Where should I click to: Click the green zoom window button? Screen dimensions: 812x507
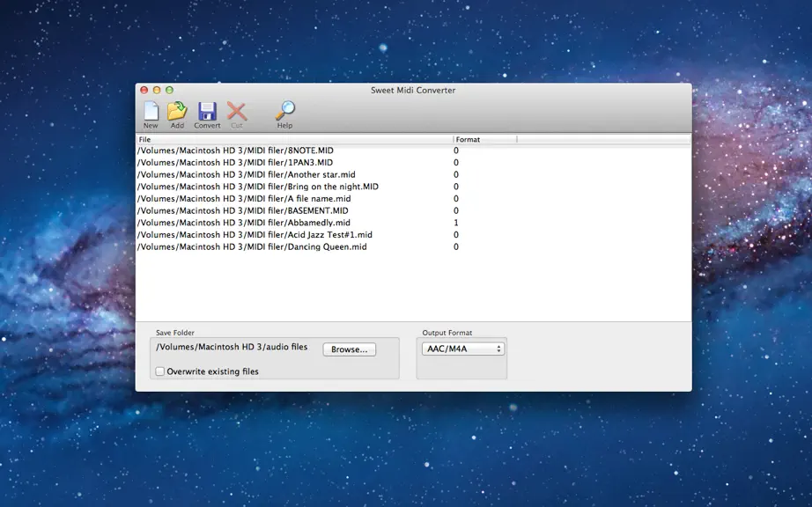point(169,90)
